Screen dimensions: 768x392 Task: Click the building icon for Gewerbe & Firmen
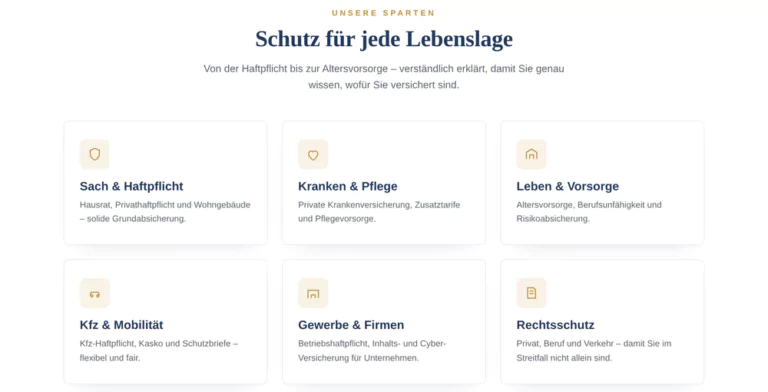click(x=313, y=293)
